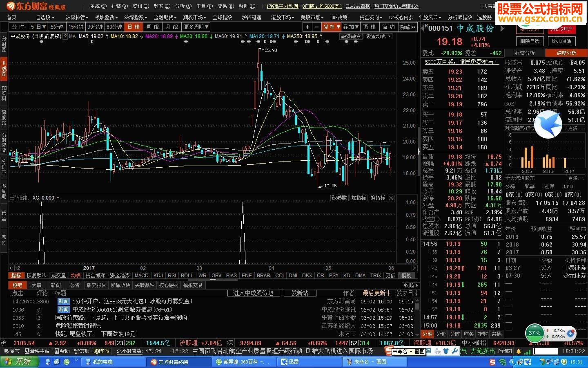Open the 复权 adjustment dropdown
This screenshot has width=588, height=368.
click(331, 27)
